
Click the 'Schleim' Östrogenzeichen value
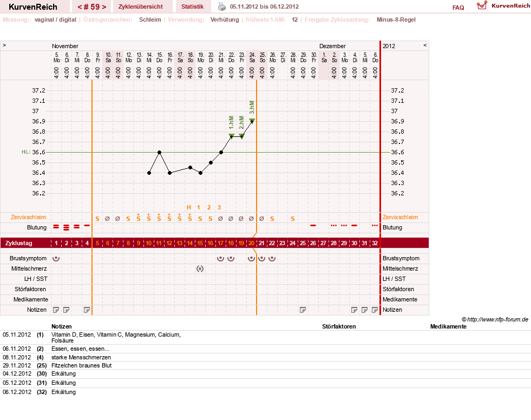coord(150,19)
